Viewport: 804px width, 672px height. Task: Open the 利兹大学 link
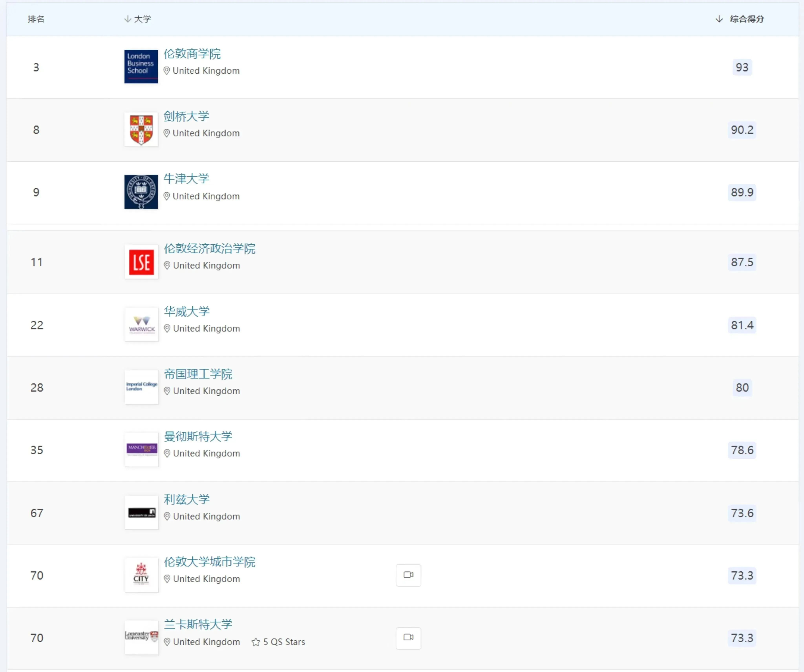tap(187, 499)
